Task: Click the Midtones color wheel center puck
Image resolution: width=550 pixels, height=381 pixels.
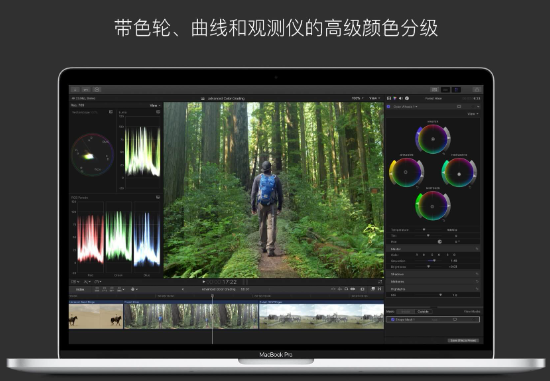Action: coord(432,207)
